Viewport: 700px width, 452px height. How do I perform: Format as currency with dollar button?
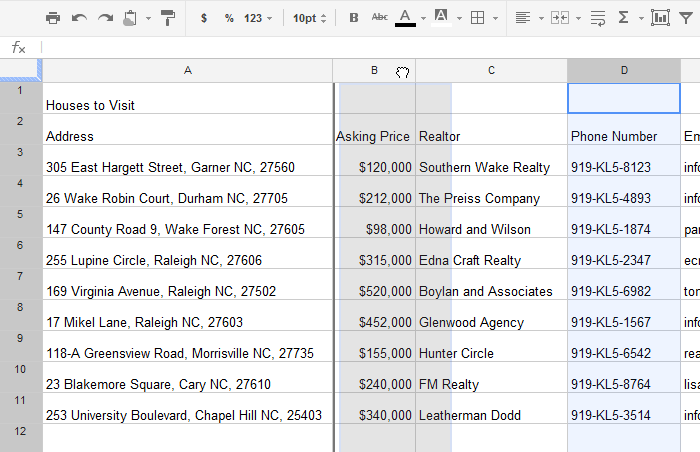204,18
